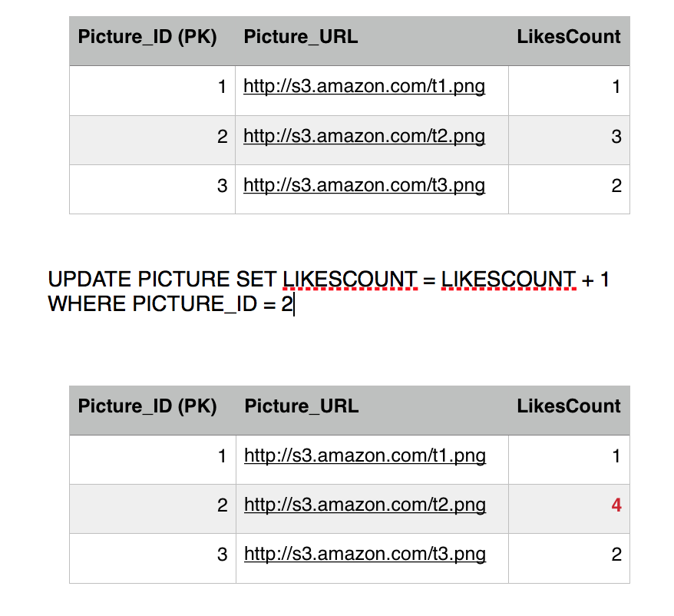Place cursor in the UPDATE PICTURE SET text
The image size is (674, 616).
point(163,280)
